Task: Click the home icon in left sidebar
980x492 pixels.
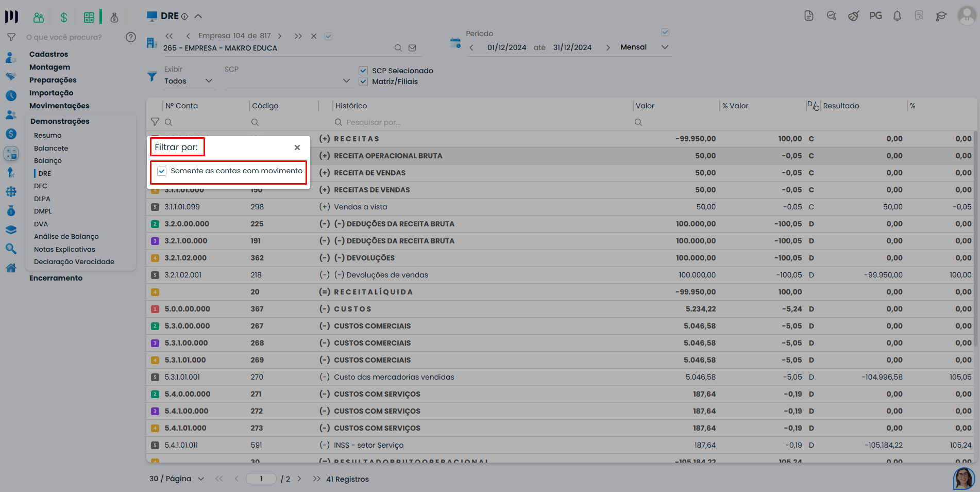Action: pyautogui.click(x=11, y=268)
